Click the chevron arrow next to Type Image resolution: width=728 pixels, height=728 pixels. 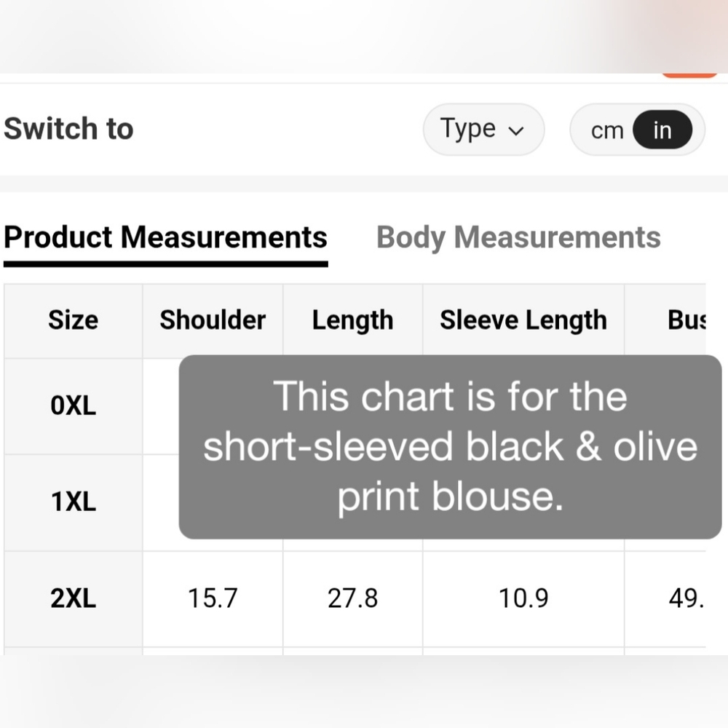pos(516,131)
